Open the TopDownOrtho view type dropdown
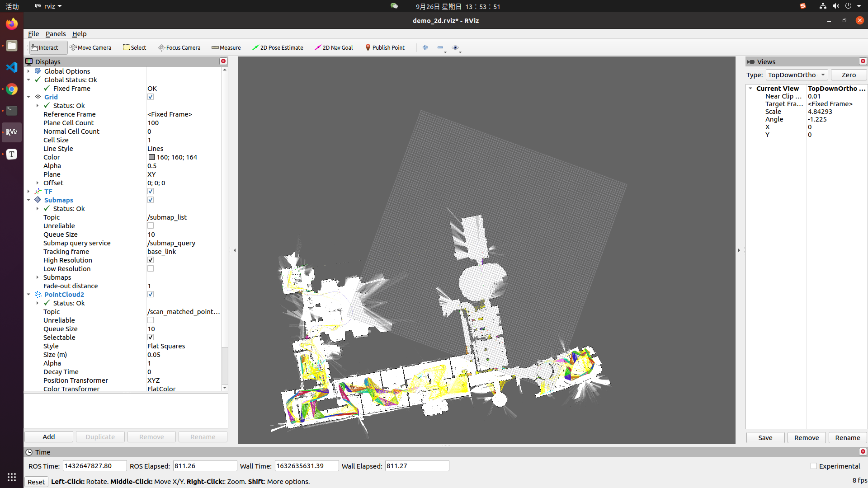868x488 pixels. (797, 75)
